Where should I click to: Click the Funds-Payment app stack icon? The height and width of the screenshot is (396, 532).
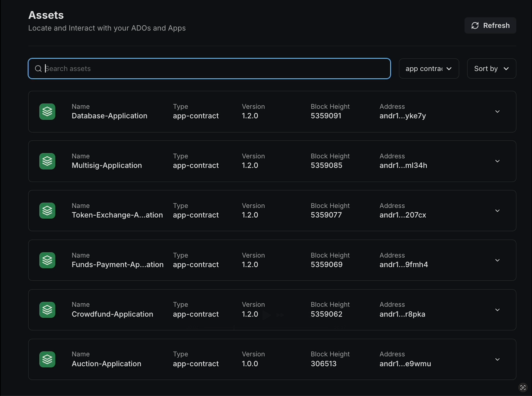[x=47, y=260]
